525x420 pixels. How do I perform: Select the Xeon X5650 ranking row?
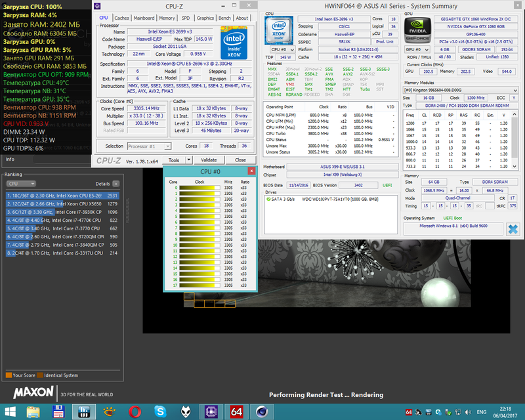coord(62,203)
